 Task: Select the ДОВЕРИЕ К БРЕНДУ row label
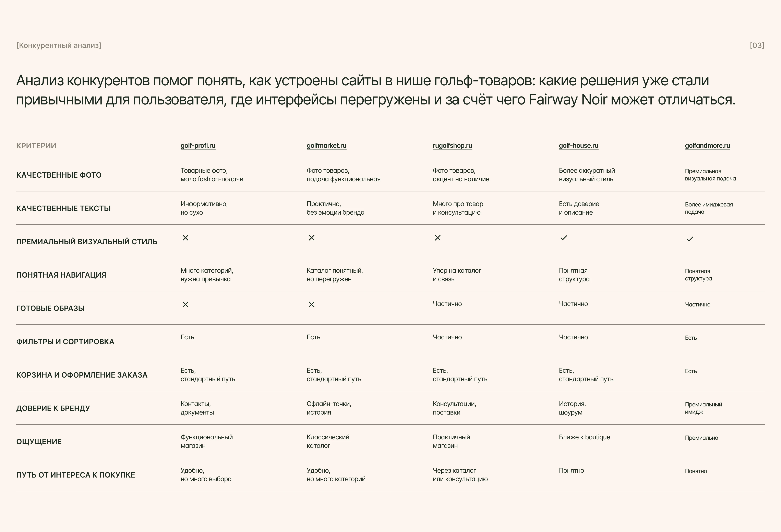click(53, 408)
